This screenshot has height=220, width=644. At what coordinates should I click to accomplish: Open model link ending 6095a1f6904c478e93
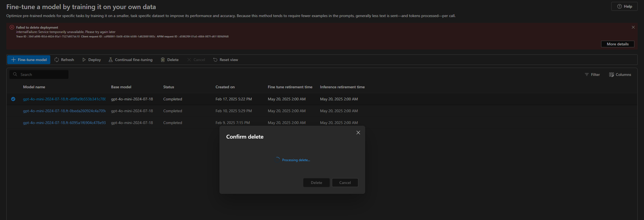pos(64,123)
